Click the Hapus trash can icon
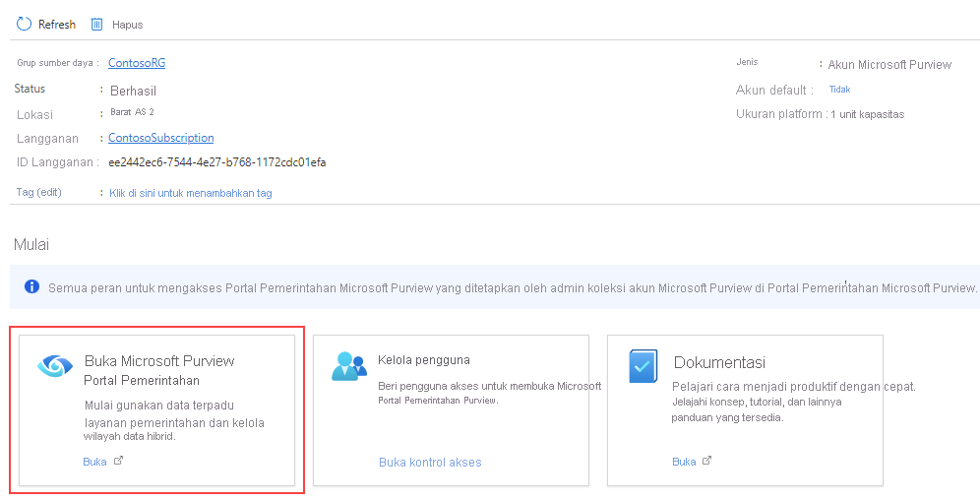980x500 pixels. pyautogui.click(x=96, y=25)
